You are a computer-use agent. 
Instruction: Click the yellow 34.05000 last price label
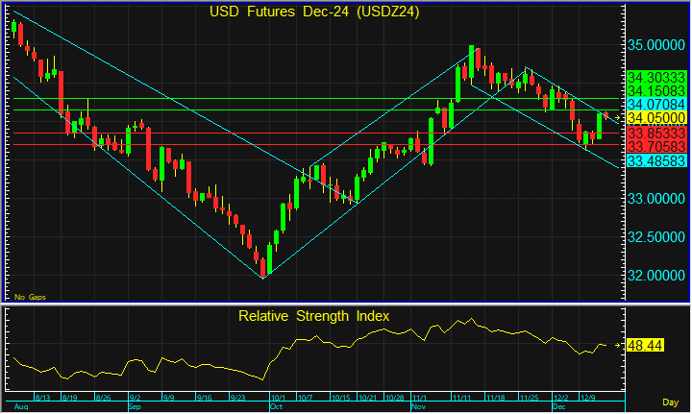coord(656,118)
